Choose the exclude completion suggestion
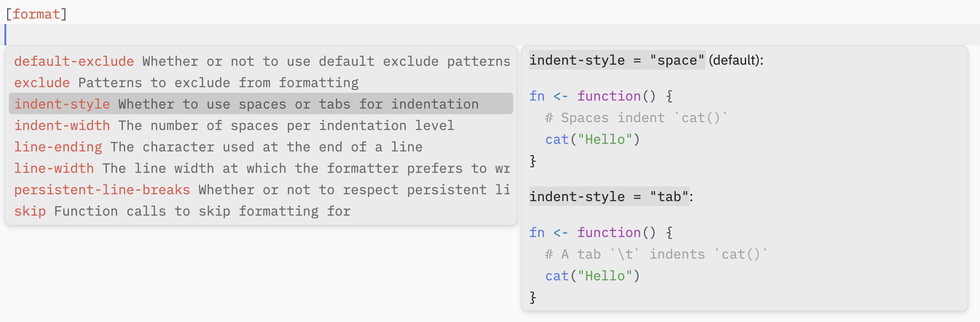Viewport: 980px width, 322px height. [42, 83]
